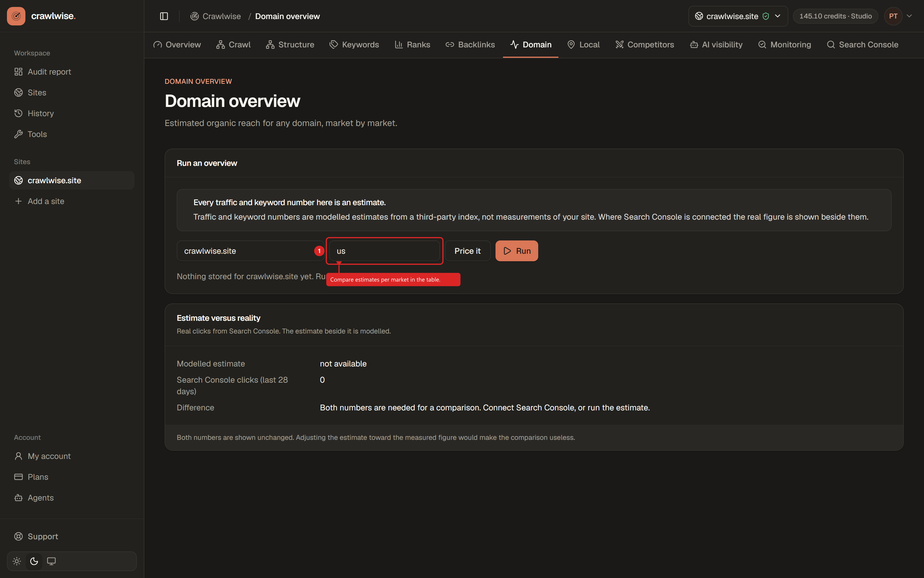
Task: Open the Plans page link
Action: click(72, 477)
